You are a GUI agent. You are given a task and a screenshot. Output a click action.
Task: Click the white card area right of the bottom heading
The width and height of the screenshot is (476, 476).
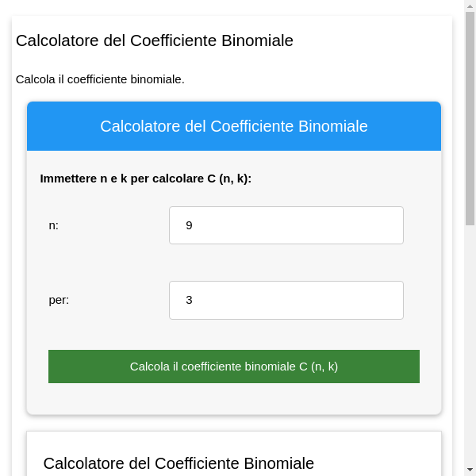pos(377,463)
